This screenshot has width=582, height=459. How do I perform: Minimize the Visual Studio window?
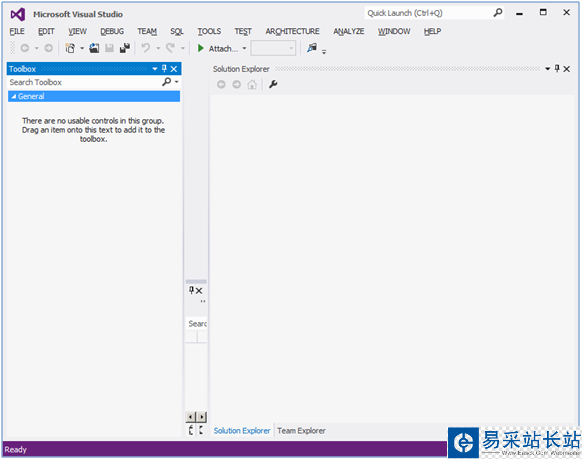tap(519, 13)
